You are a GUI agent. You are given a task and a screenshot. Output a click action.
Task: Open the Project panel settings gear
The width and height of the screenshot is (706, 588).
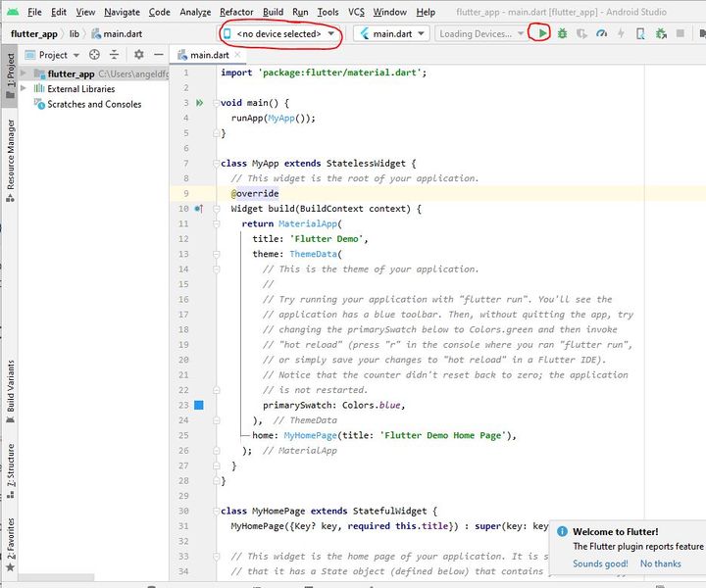point(138,55)
